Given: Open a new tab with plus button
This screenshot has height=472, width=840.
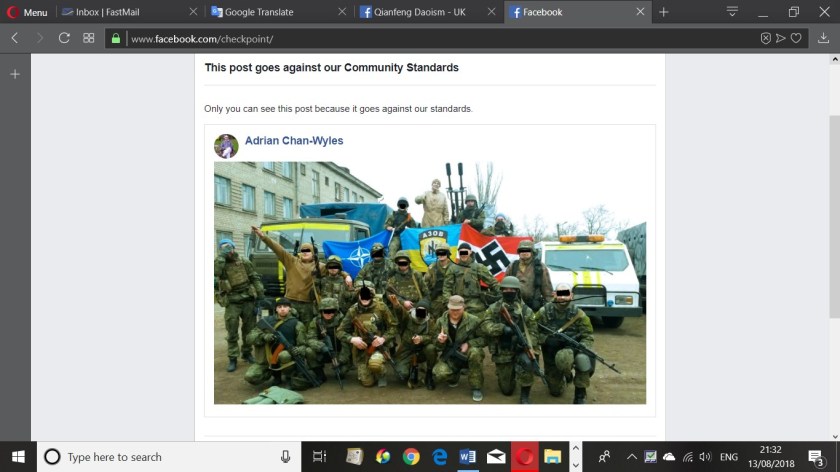Looking at the screenshot, I should (x=663, y=12).
